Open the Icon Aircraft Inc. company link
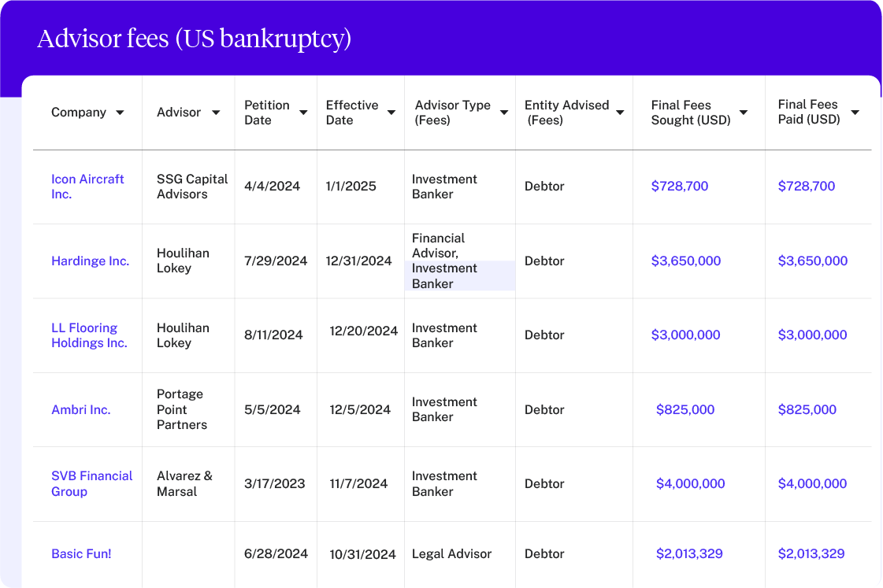 click(x=87, y=187)
